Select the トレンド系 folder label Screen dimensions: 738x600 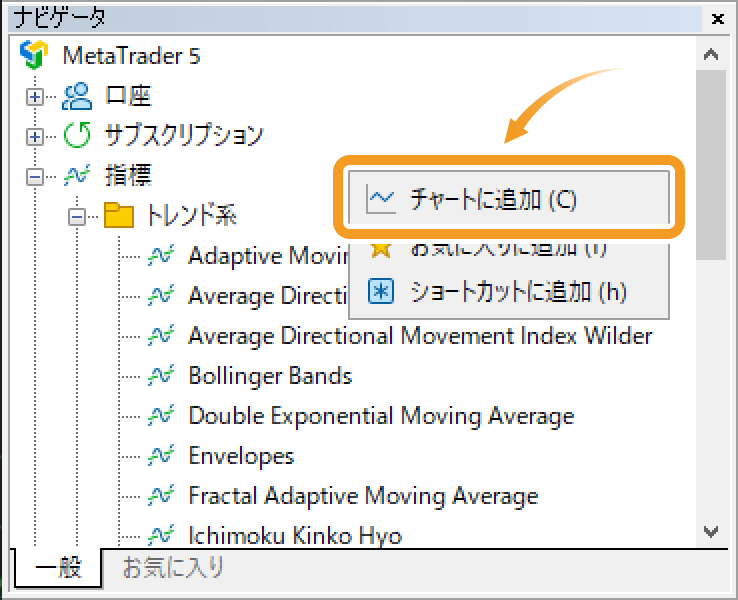pos(192,216)
